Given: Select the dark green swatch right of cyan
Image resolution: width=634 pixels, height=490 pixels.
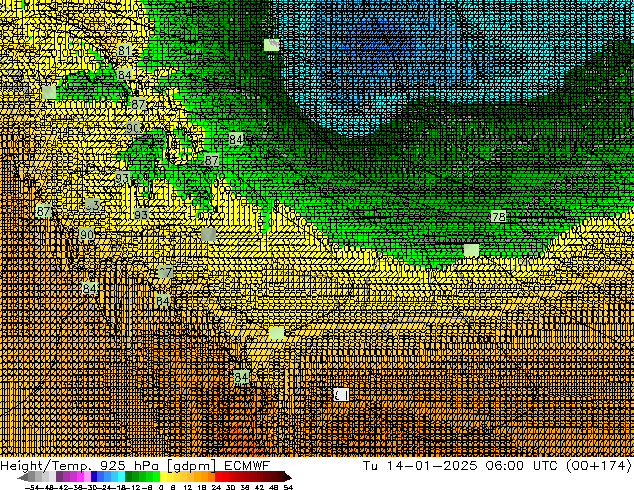Looking at the screenshot, I should point(129,477).
